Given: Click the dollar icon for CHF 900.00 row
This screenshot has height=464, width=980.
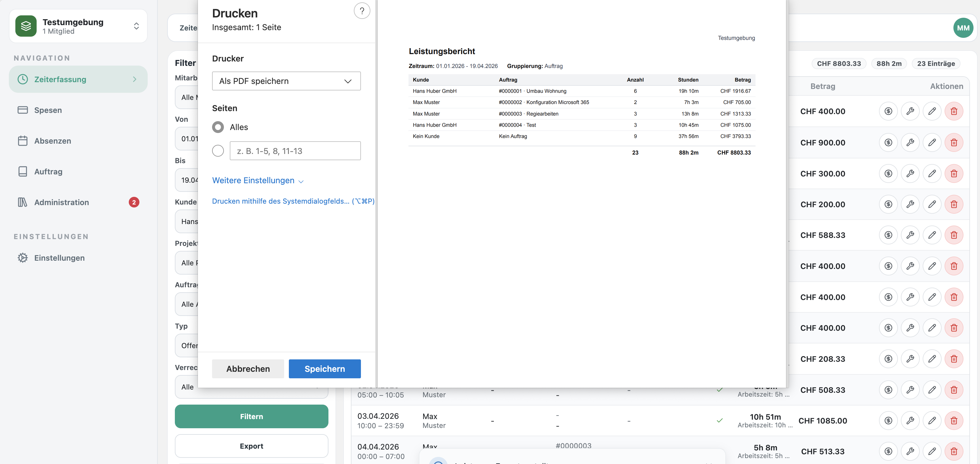Looking at the screenshot, I should [888, 142].
